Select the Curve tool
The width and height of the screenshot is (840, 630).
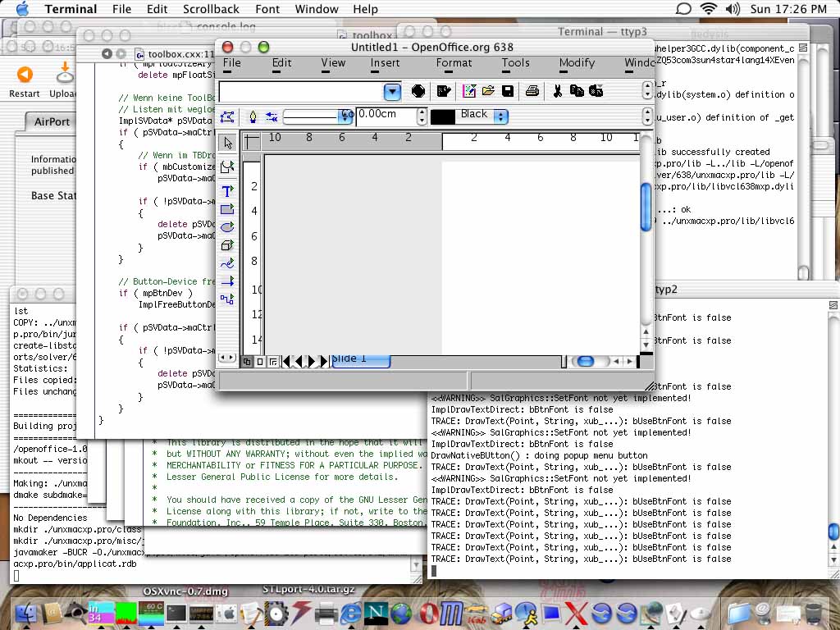point(228,263)
